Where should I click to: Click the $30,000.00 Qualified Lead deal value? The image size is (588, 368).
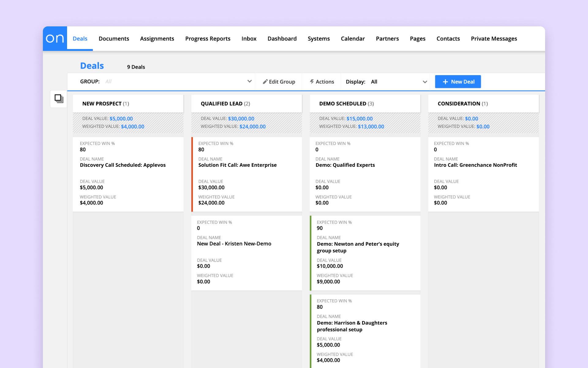(x=241, y=119)
